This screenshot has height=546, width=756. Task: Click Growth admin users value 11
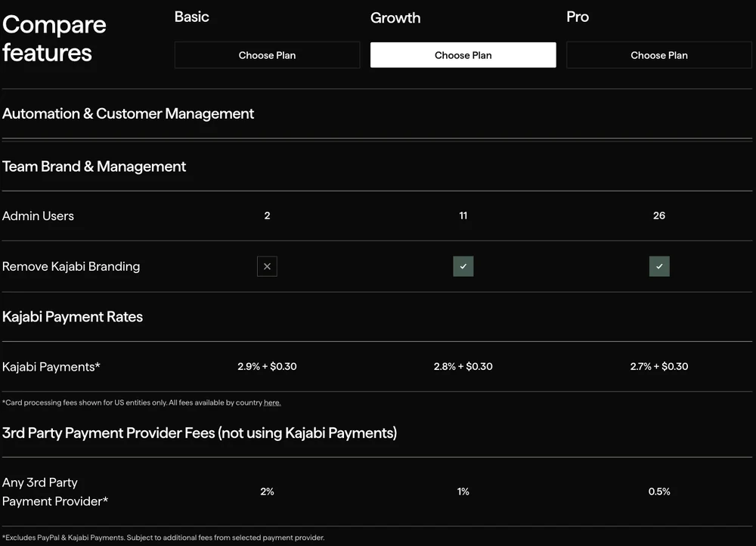463,216
